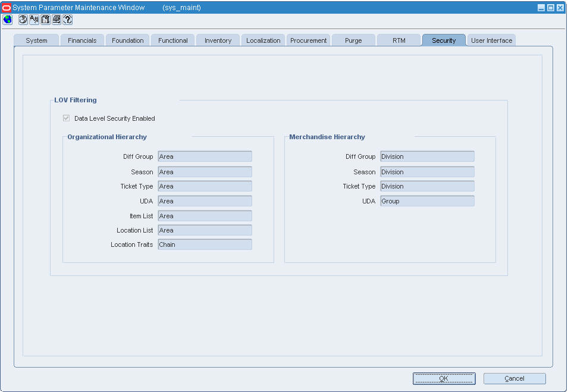
Task: Open the User Interface tab
Action: (491, 40)
